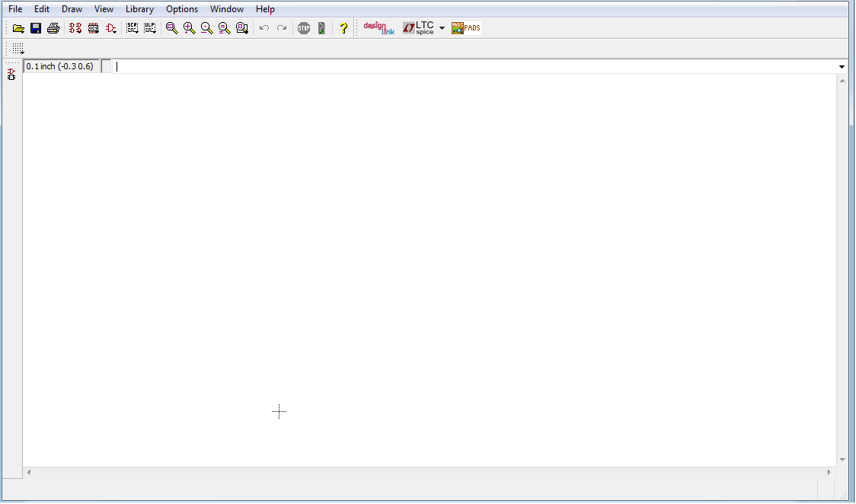
Task: Open Help via the question mark icon
Action: (343, 27)
